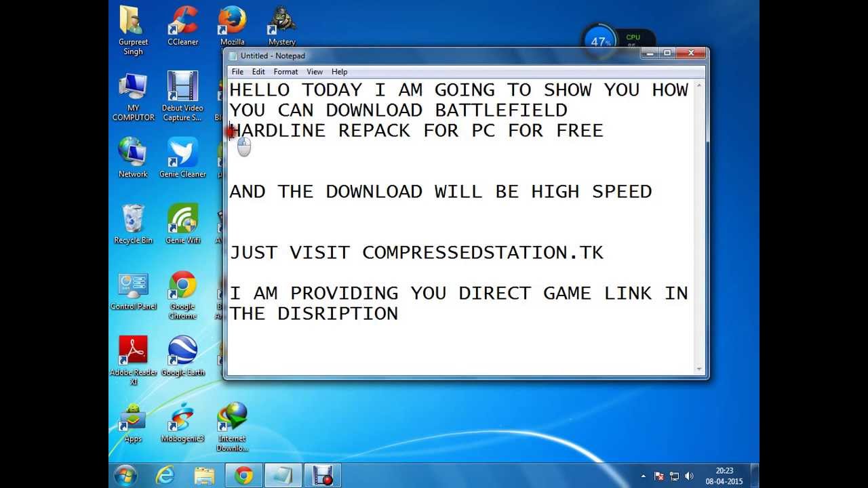Click the 47% CPU meter gadget
The image size is (868, 488).
coord(600,41)
